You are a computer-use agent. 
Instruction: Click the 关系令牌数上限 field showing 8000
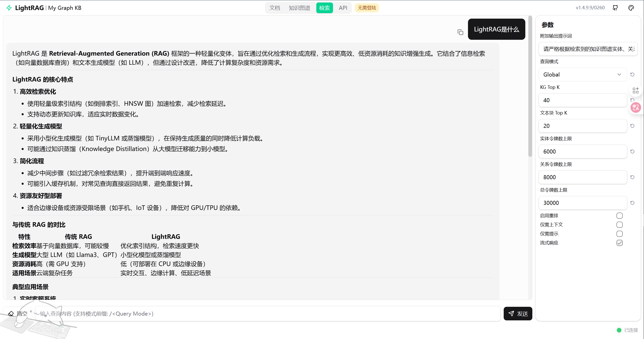pos(583,177)
